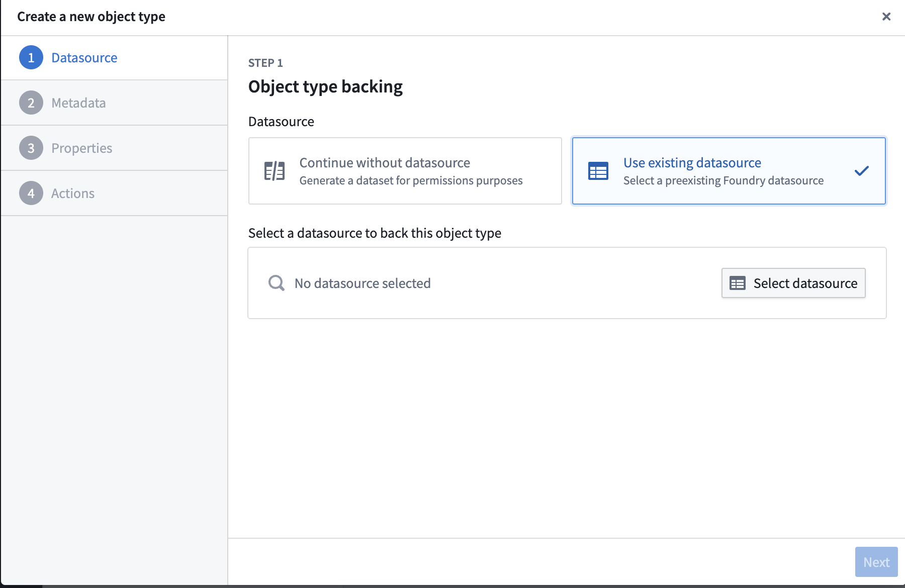The image size is (905, 588).
Task: Close the Create a new object type dialog
Action: coord(886,17)
